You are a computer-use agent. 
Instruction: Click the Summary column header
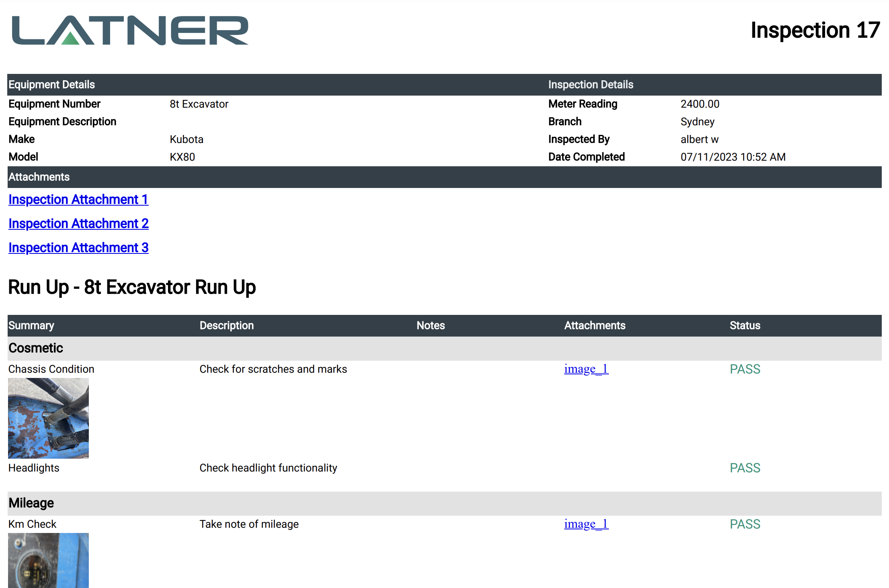click(x=31, y=325)
